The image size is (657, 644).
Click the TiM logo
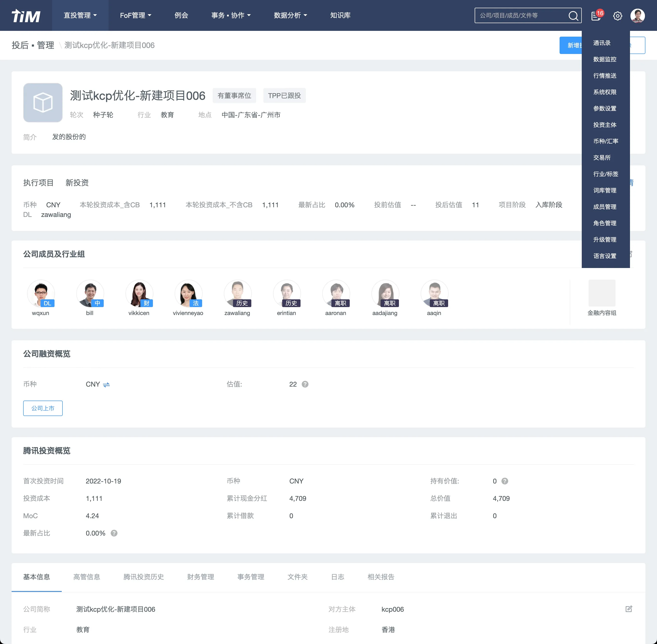[x=26, y=16]
